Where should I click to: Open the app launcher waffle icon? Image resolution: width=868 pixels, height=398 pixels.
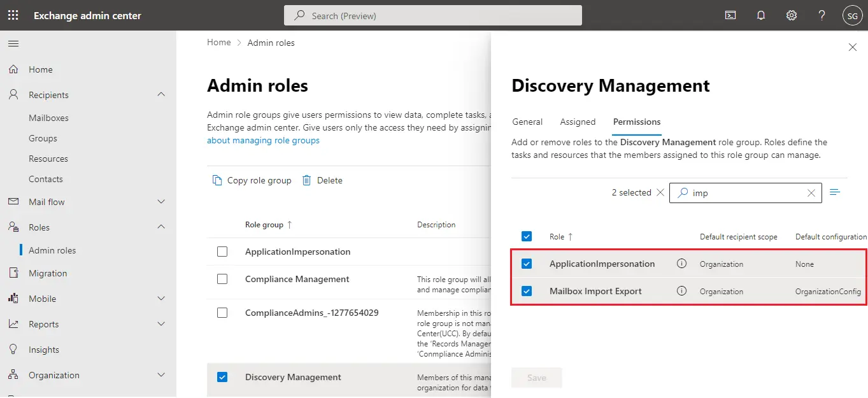point(13,15)
